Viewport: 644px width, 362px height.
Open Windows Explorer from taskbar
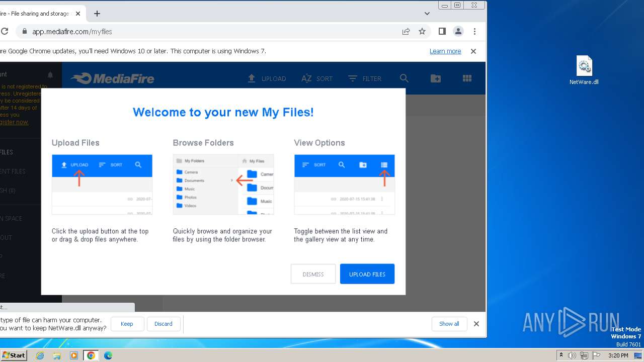tap(57, 355)
